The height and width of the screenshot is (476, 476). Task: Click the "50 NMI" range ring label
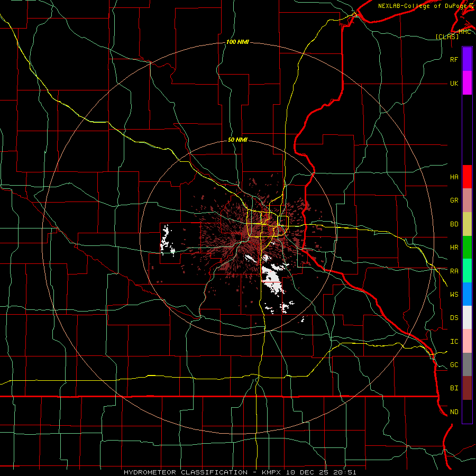tap(237, 140)
